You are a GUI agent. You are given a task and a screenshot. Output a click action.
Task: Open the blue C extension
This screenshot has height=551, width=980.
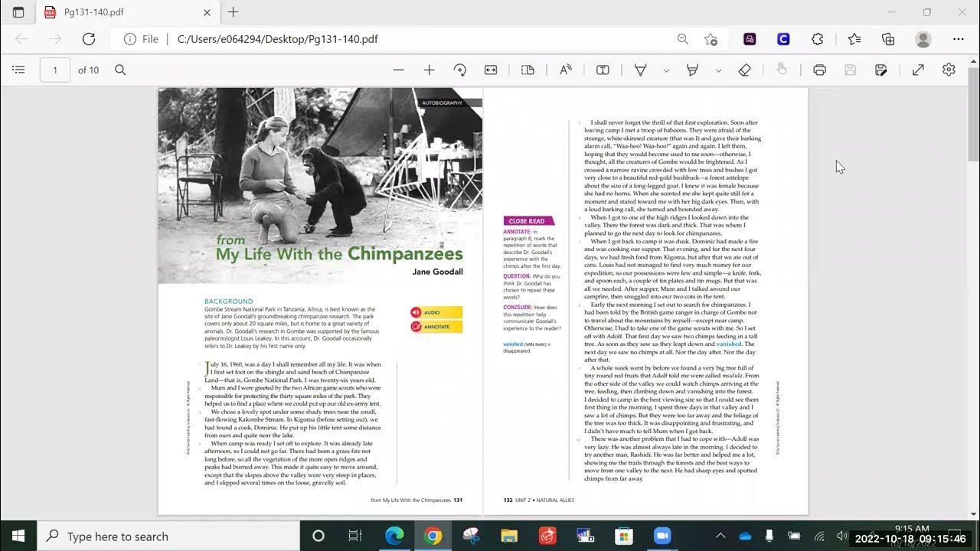pyautogui.click(x=783, y=39)
